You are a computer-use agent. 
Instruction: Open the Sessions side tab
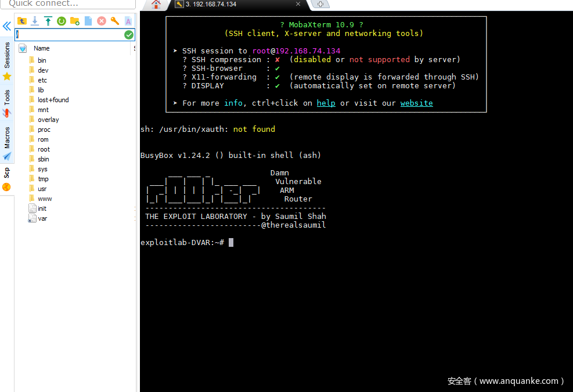coord(7,61)
